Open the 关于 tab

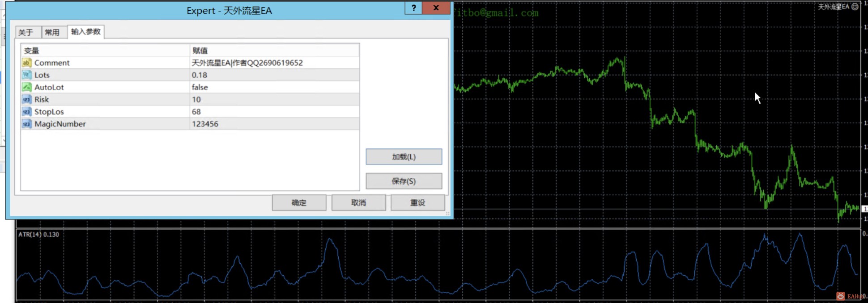(28, 32)
